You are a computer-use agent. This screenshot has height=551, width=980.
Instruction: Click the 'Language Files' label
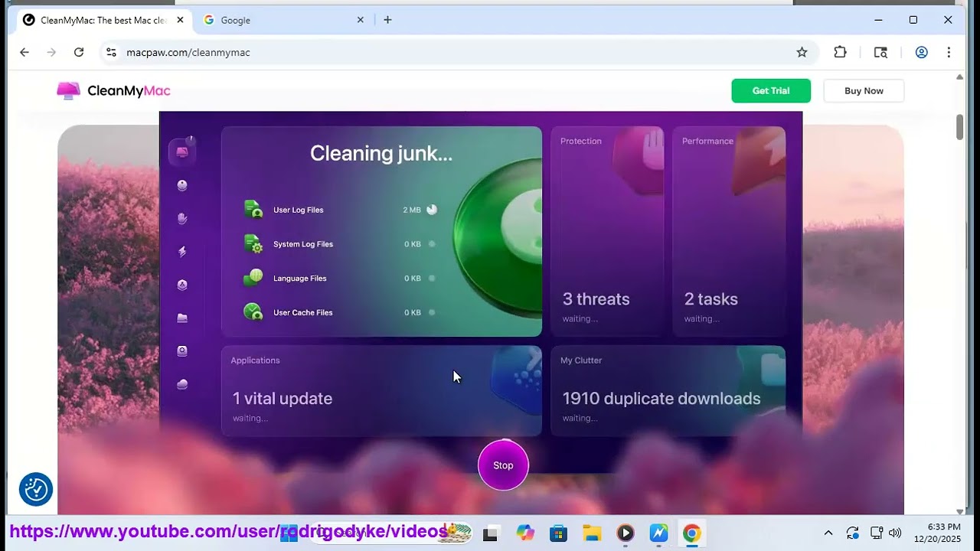300,279
